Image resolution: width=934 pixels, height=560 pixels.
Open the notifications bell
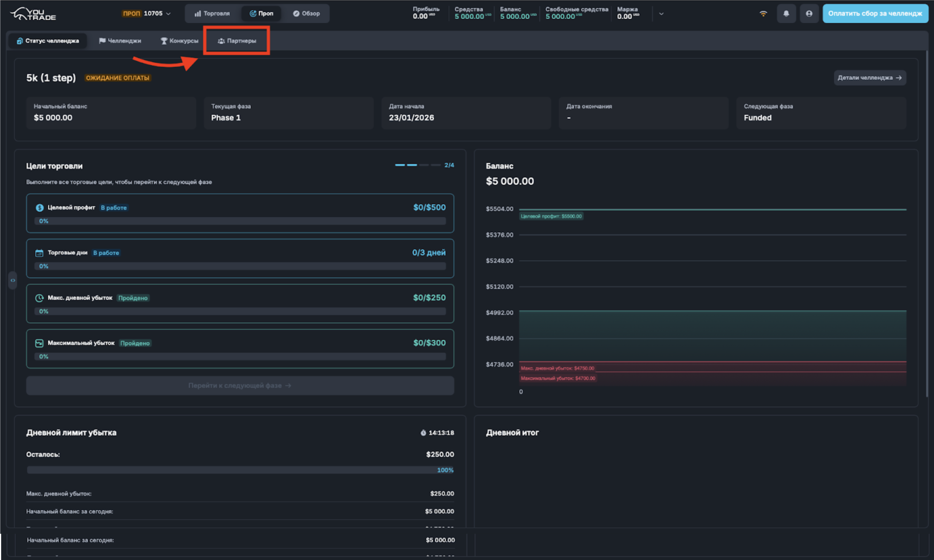coord(786,13)
